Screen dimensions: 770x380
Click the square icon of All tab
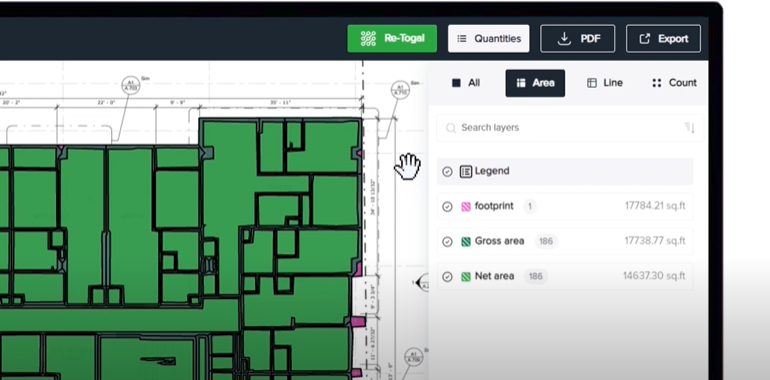coord(456,83)
